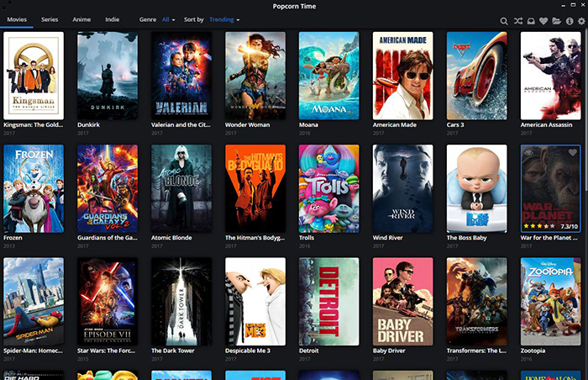Screen dimensions: 588x380
Task: Open The Hitman's Bodyguard poster
Action: pyautogui.click(x=255, y=188)
